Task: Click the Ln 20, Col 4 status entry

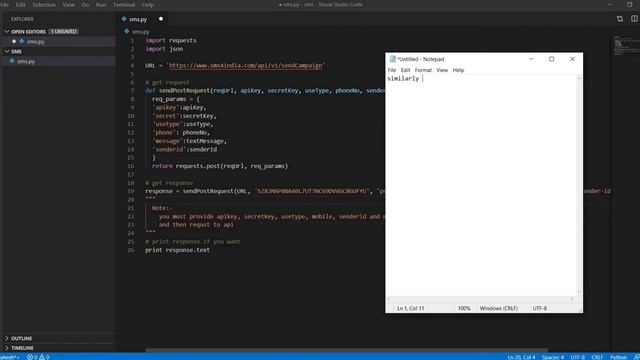Action: 521,357
